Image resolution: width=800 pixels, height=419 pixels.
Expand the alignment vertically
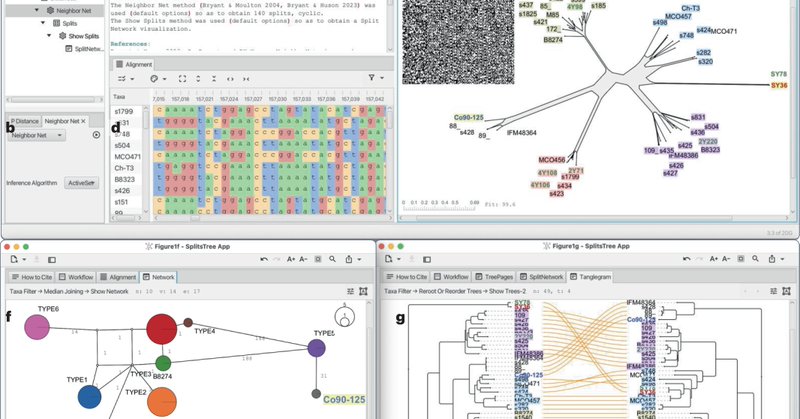coord(198,79)
